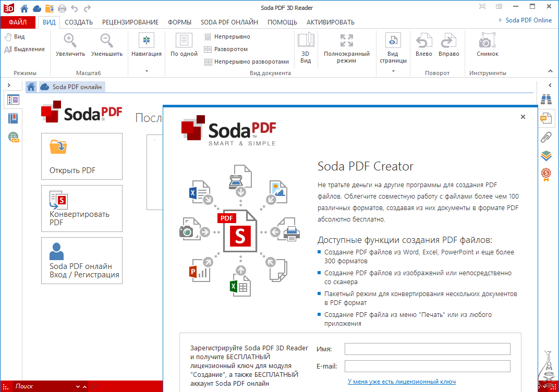
Task: Open binoculars search panel on right sidebar
Action: (x=546, y=100)
